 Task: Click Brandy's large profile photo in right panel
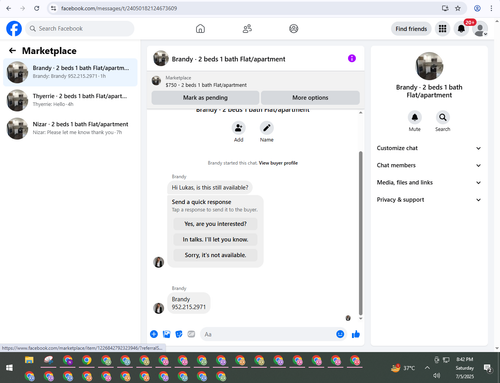click(429, 66)
